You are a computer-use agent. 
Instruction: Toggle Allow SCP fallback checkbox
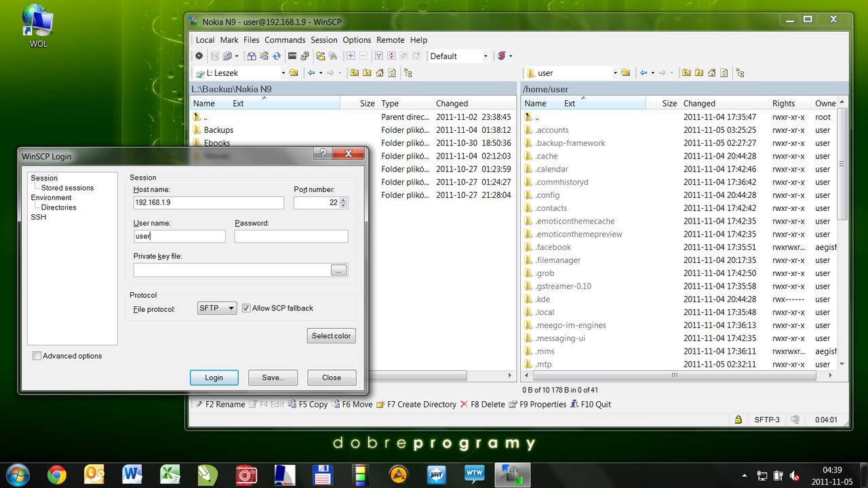click(x=246, y=308)
